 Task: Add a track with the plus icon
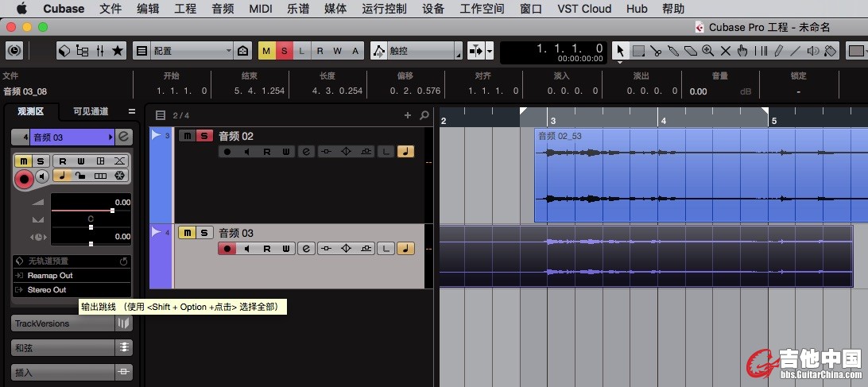click(408, 115)
